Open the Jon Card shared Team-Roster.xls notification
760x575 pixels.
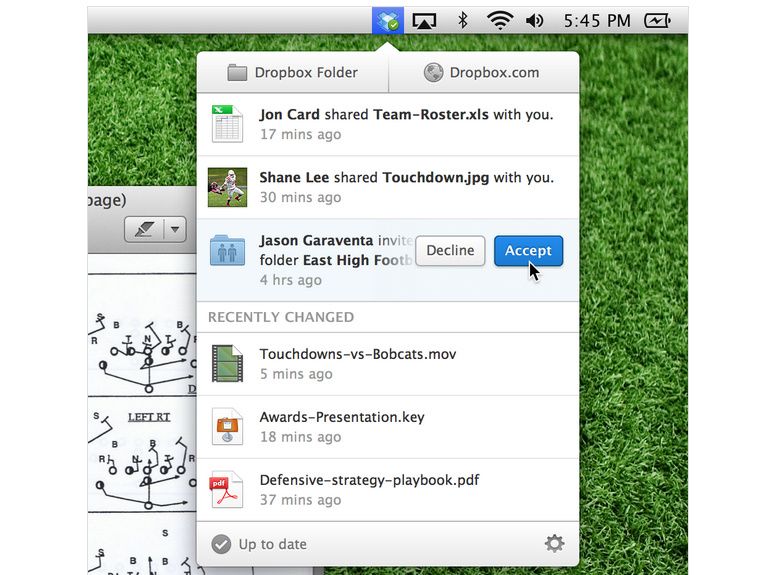point(388,125)
